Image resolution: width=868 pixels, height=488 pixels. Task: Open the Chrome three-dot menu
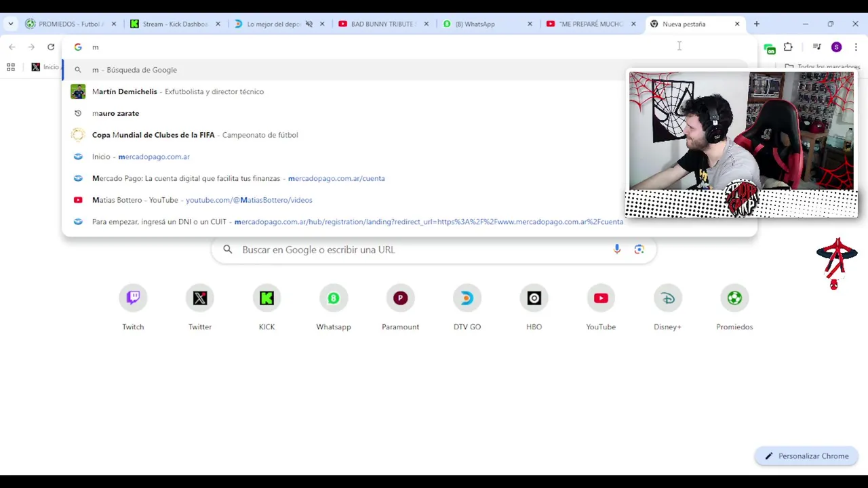point(856,47)
